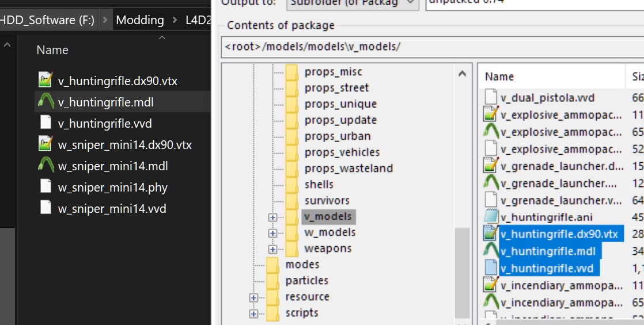Sort by the Name column in Explorer
The image size is (644, 325).
coord(52,50)
